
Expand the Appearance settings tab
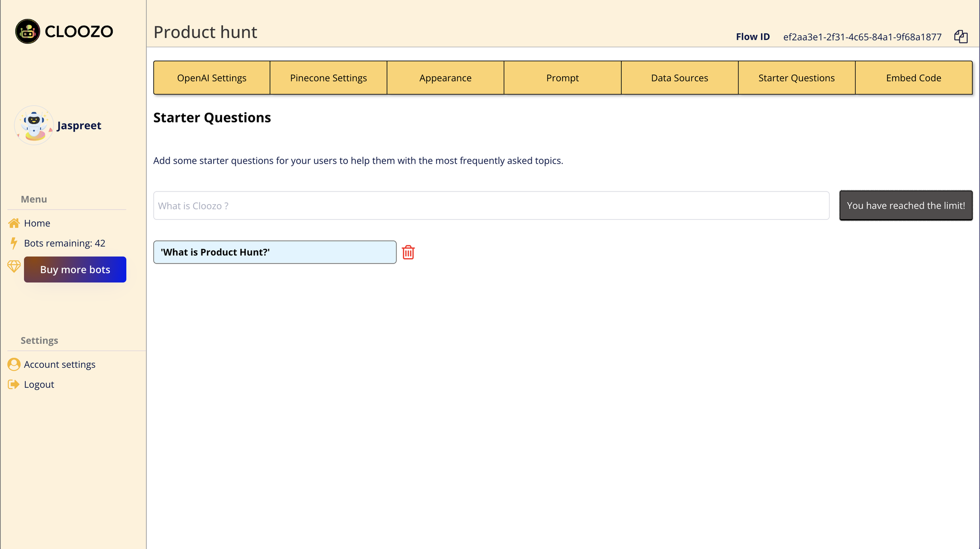click(x=445, y=77)
